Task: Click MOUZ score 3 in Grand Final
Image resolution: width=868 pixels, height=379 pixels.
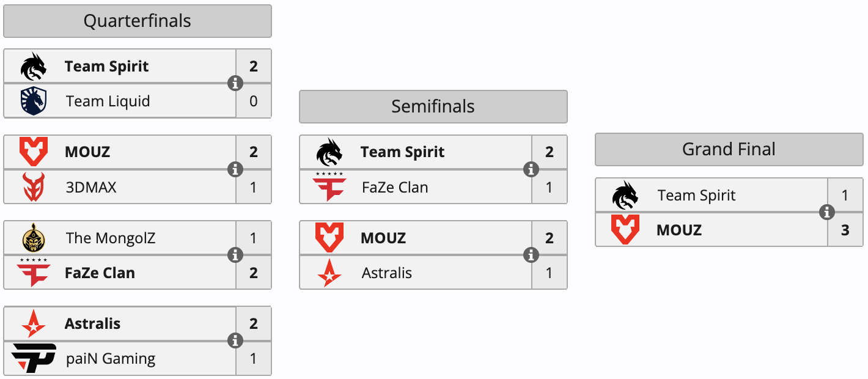Action: click(845, 230)
